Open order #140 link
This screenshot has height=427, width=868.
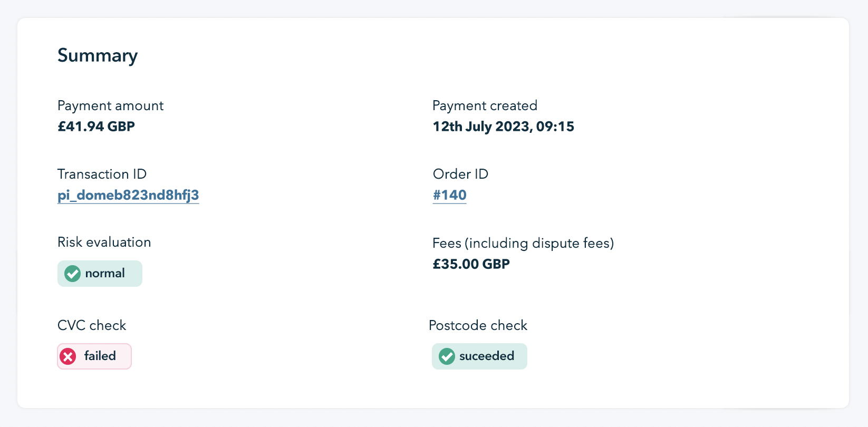(x=450, y=196)
